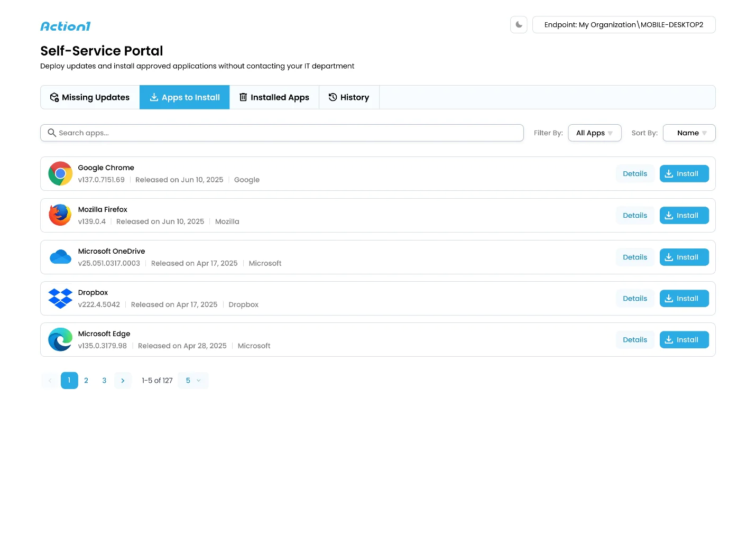Screen dimensions: 756x546
Task: Install Microsoft Edge
Action: (684, 340)
